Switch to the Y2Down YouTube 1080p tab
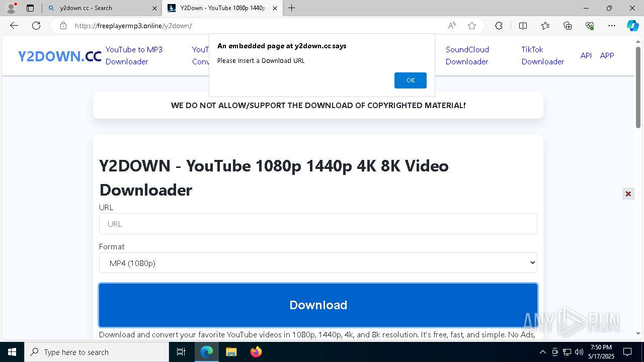This screenshot has width=644, height=362. (222, 8)
